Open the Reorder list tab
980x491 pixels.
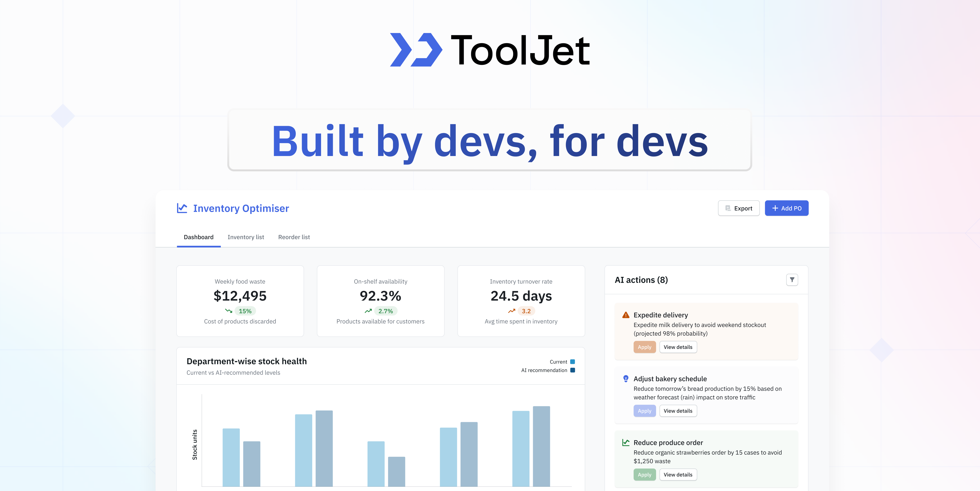pyautogui.click(x=294, y=237)
